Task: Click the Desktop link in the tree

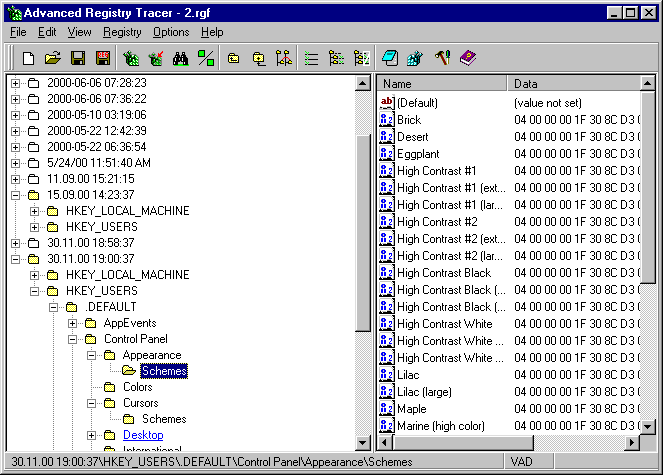Action: [141, 435]
